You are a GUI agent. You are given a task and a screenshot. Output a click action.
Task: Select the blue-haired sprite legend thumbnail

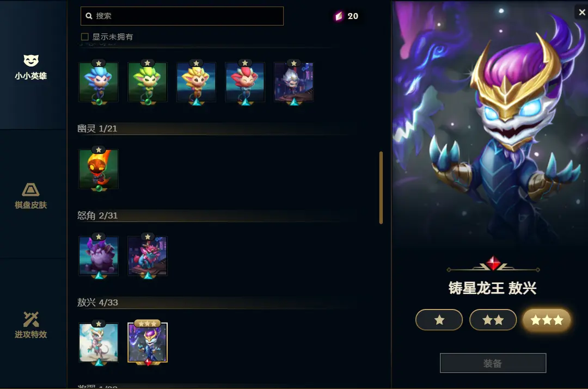pyautogui.click(x=99, y=82)
